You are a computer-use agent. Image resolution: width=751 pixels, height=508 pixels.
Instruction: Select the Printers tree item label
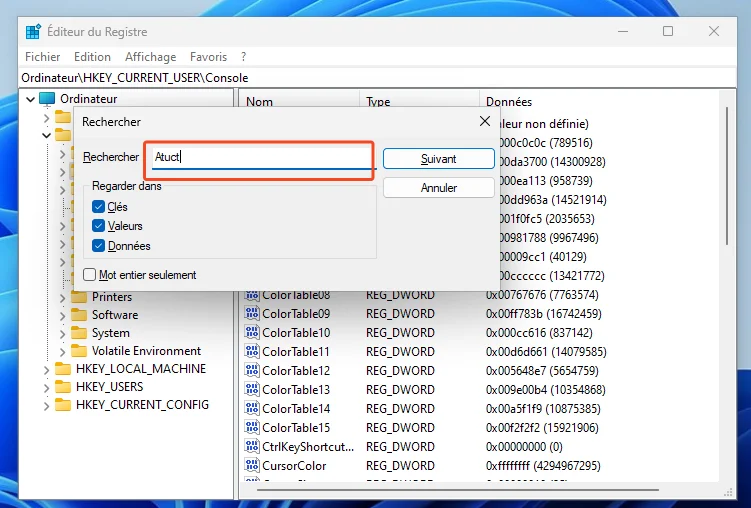point(112,297)
